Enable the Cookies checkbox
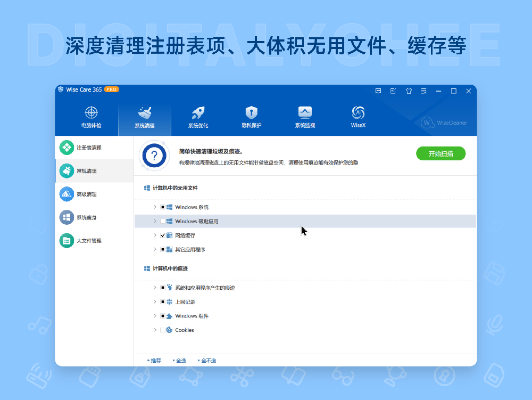The height and width of the screenshot is (400, 532). point(163,330)
